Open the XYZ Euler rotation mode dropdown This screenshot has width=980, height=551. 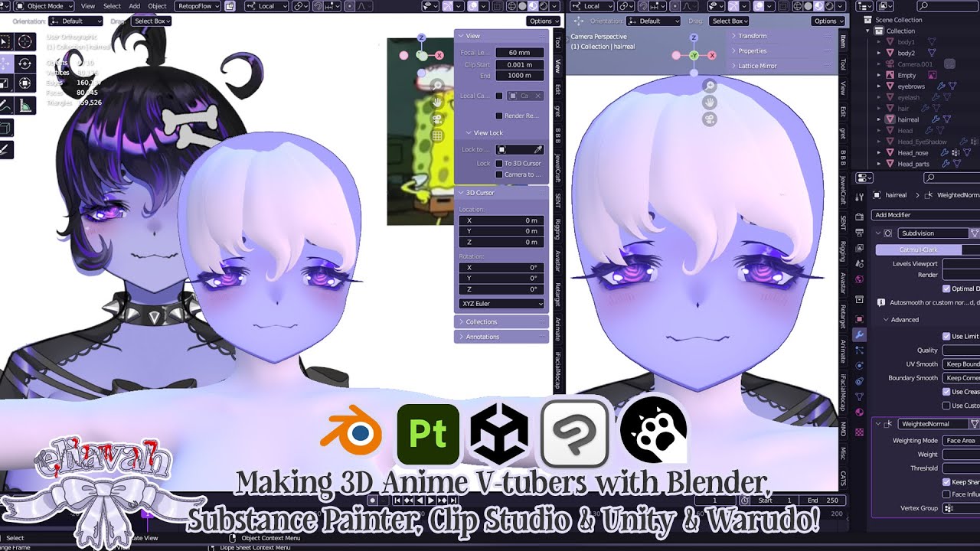click(x=501, y=304)
